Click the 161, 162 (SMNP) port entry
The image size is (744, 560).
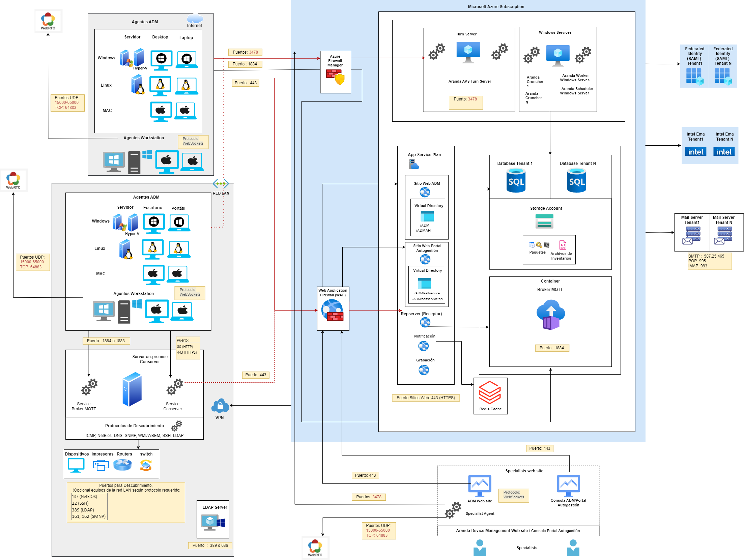click(89, 517)
